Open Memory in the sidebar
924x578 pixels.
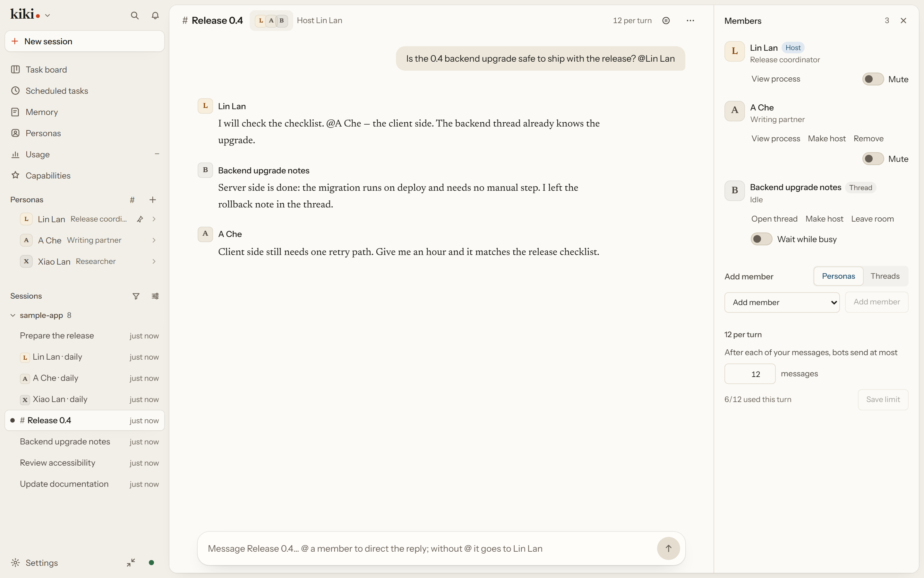coord(84,112)
